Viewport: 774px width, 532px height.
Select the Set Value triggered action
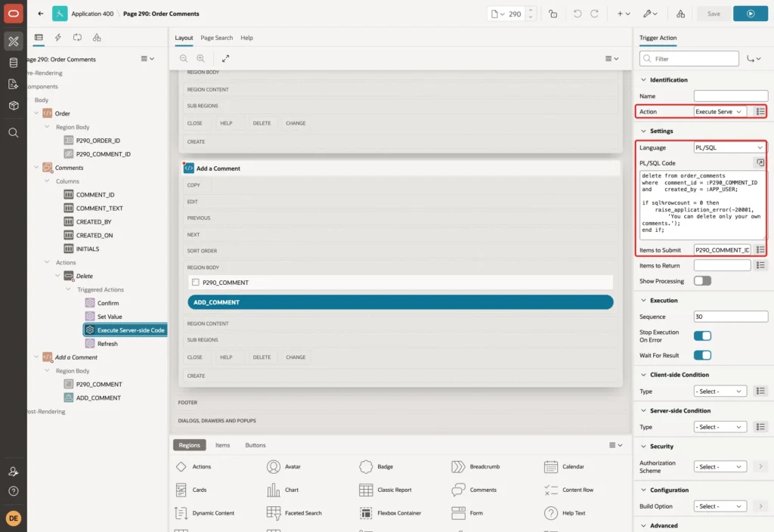pyautogui.click(x=110, y=317)
